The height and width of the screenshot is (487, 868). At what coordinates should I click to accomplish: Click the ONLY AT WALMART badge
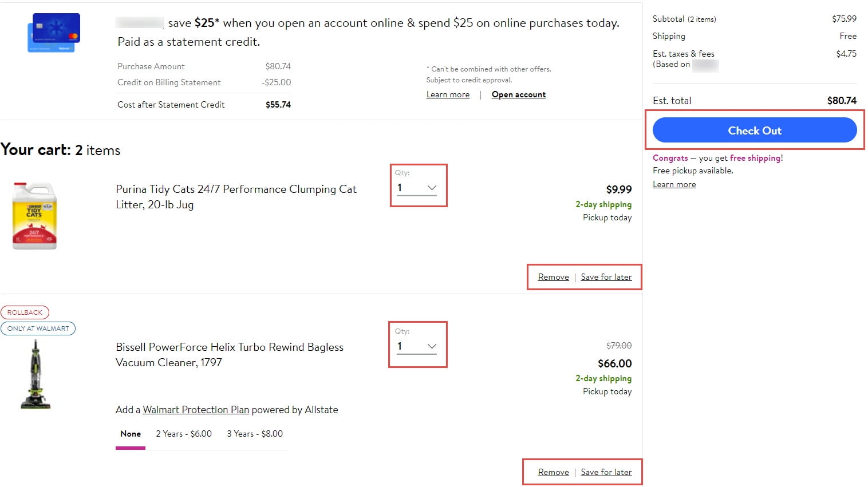pos(38,328)
